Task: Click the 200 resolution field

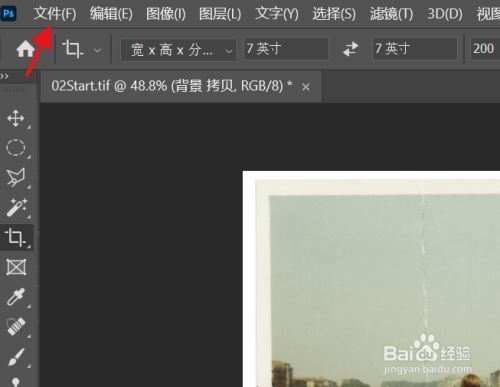Action: (485, 49)
